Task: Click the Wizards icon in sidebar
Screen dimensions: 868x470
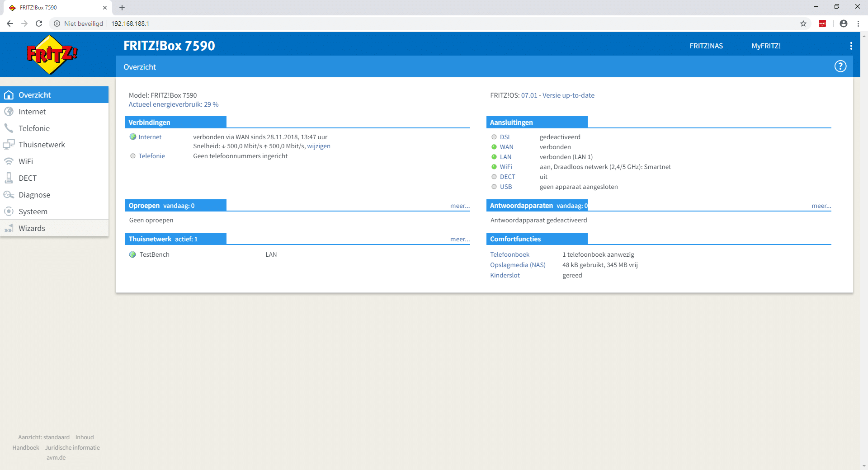Action: (9, 228)
